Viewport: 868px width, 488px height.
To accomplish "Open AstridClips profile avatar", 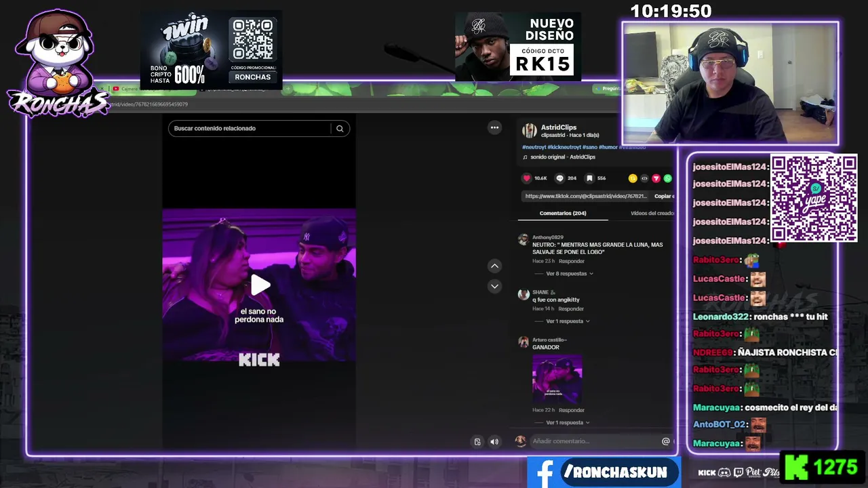I will coord(529,131).
